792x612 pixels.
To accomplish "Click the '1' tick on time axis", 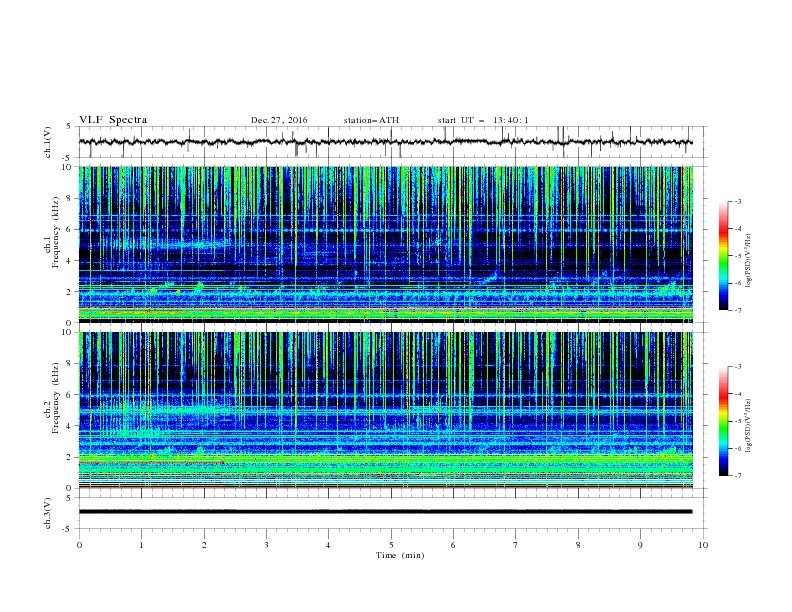I will pyautogui.click(x=141, y=545).
